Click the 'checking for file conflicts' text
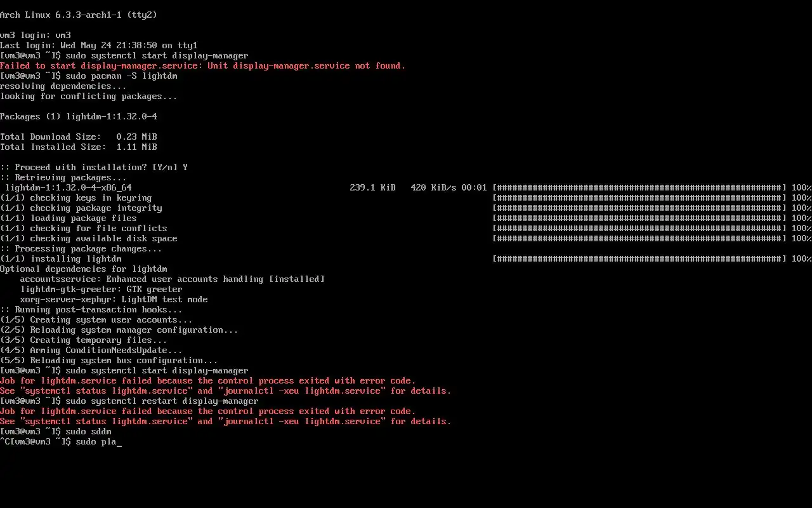Image resolution: width=812 pixels, height=508 pixels. 98,228
